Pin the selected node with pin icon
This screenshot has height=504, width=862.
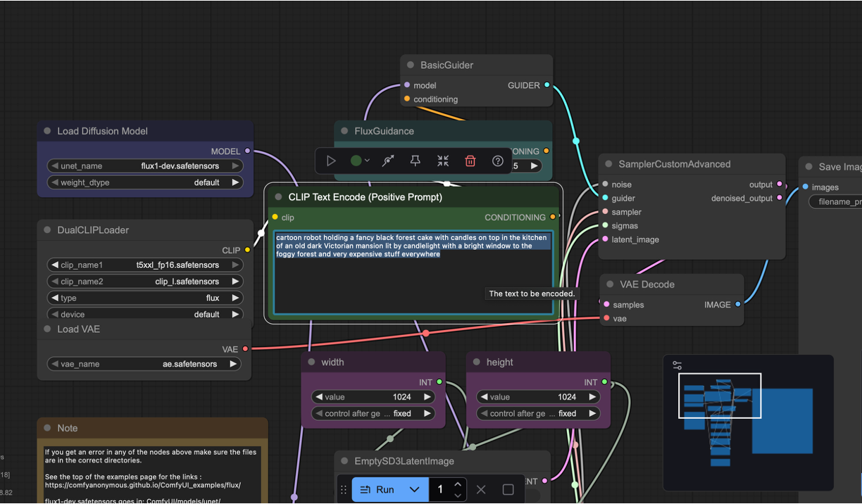[416, 161]
